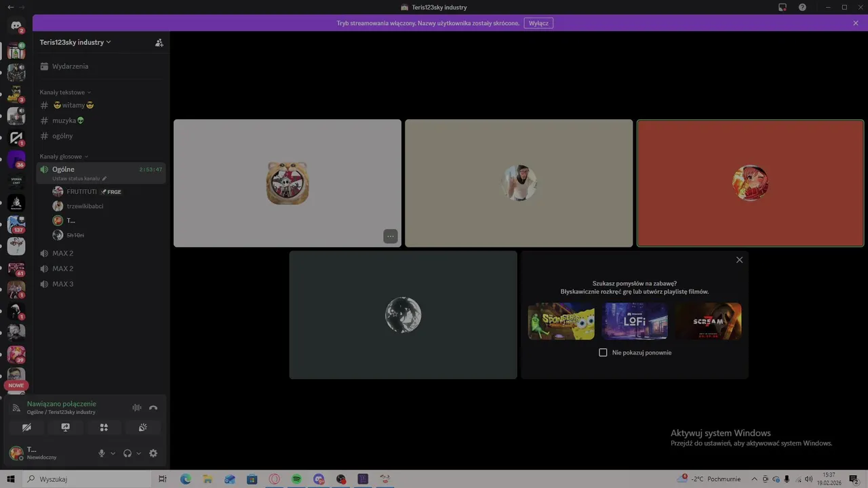Open user settings gear
Viewport: 868px width, 488px height.
(x=153, y=453)
